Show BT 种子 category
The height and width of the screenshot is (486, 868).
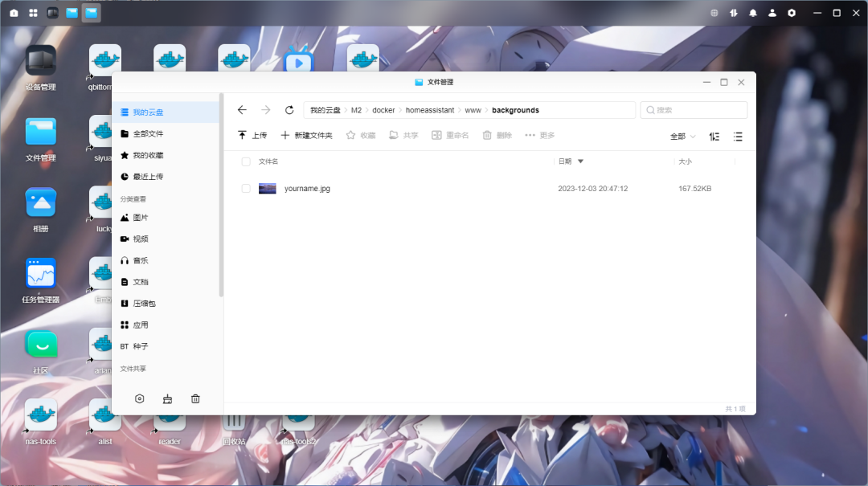pos(166,346)
